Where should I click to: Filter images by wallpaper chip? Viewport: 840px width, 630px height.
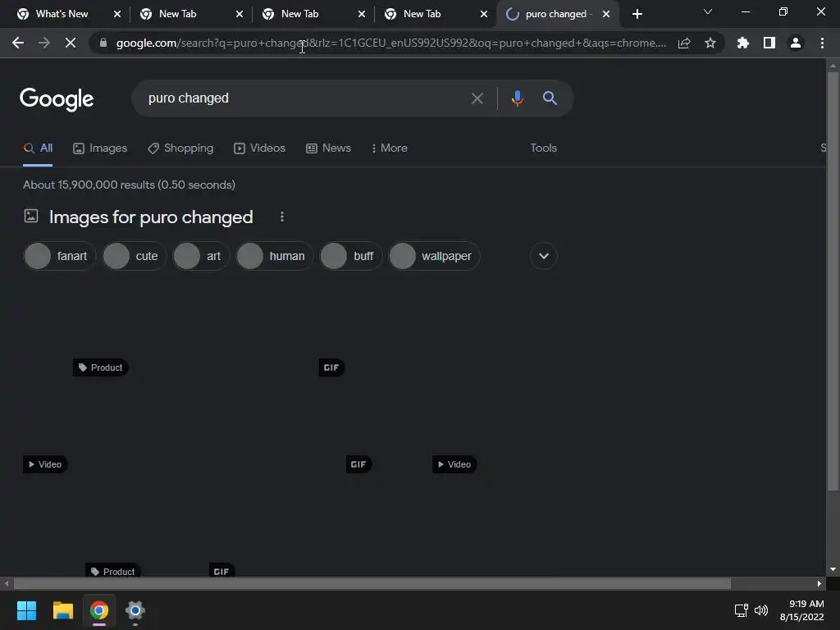[x=434, y=256]
